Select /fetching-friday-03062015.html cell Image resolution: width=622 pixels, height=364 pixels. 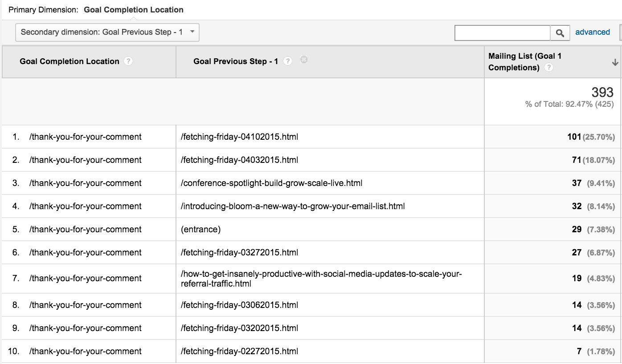(x=239, y=305)
